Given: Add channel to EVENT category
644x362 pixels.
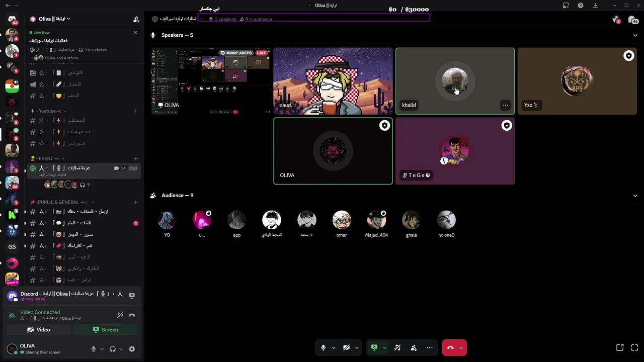Looking at the screenshot, I should tap(136, 158).
